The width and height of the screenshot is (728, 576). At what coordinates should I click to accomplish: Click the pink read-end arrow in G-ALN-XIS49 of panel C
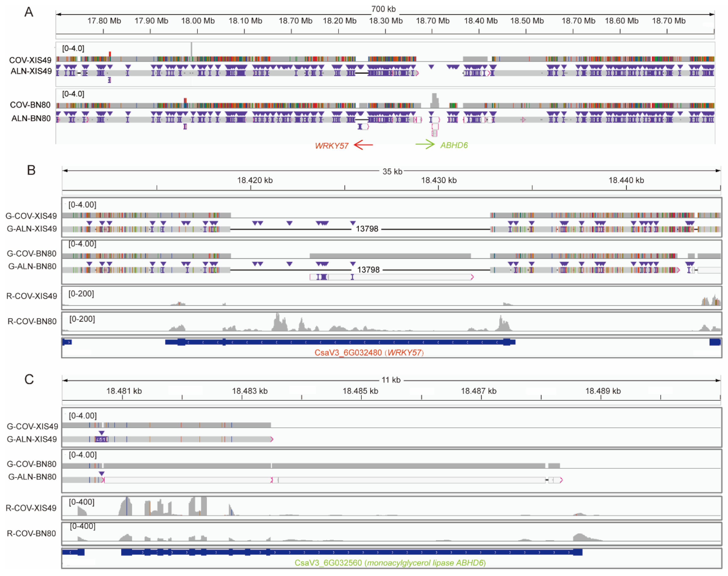tap(272, 439)
